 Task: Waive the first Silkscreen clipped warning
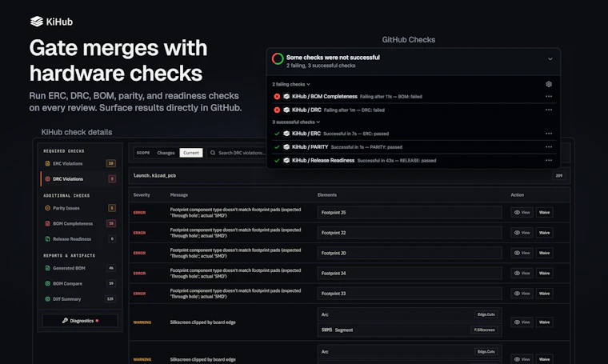[x=544, y=322]
